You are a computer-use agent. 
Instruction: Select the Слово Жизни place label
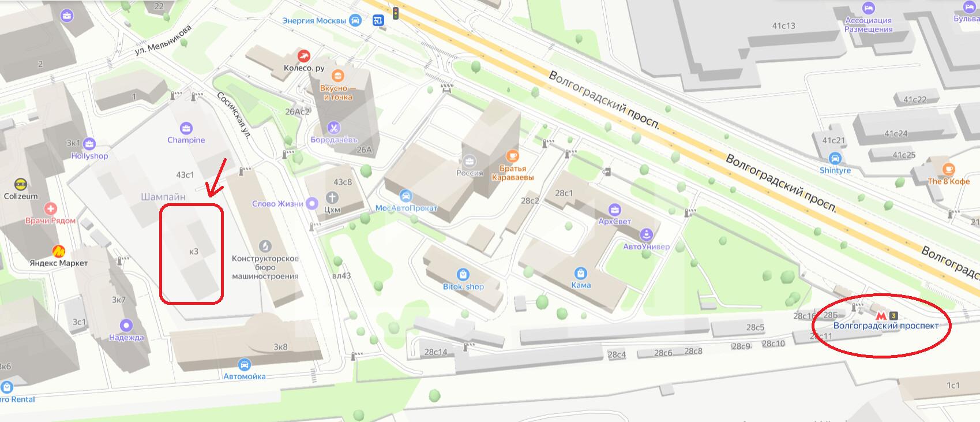click(277, 204)
